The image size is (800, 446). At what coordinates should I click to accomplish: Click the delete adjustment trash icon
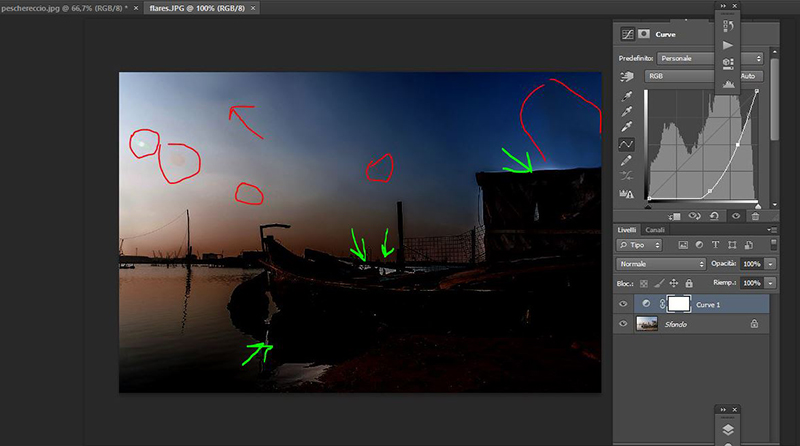pyautogui.click(x=755, y=215)
